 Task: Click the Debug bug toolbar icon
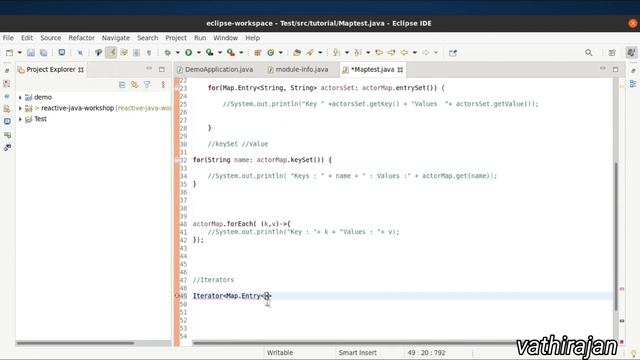[x=167, y=53]
